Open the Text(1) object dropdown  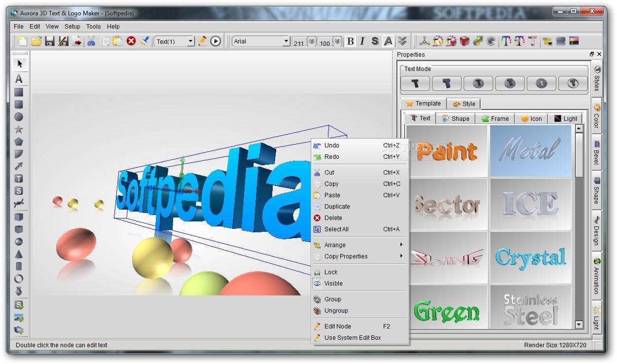(x=191, y=41)
